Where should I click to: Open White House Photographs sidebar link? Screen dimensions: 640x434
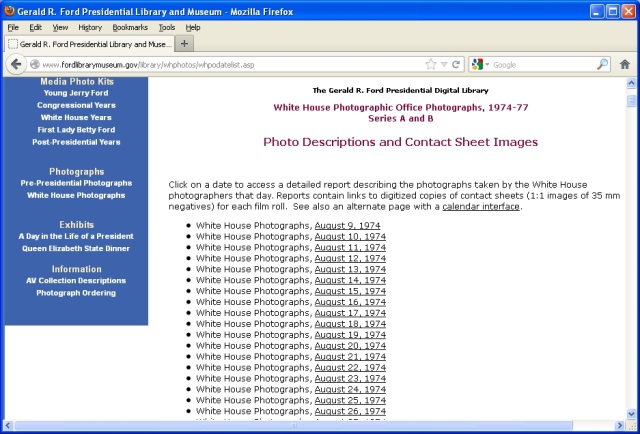coord(76,195)
